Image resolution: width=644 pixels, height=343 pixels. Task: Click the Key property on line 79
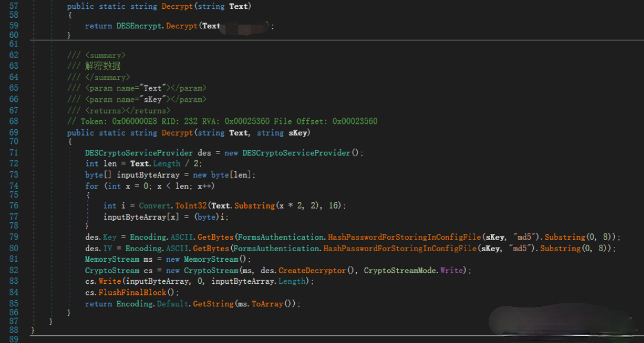110,237
